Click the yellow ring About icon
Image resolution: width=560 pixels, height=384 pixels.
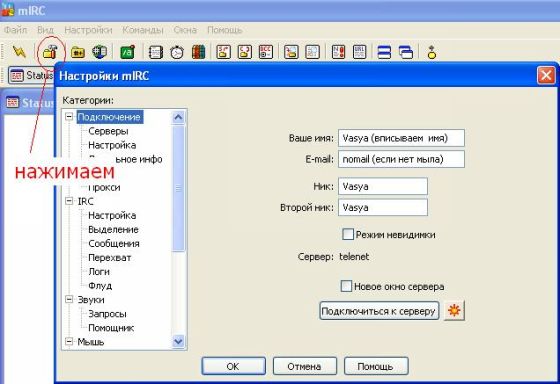point(432,53)
